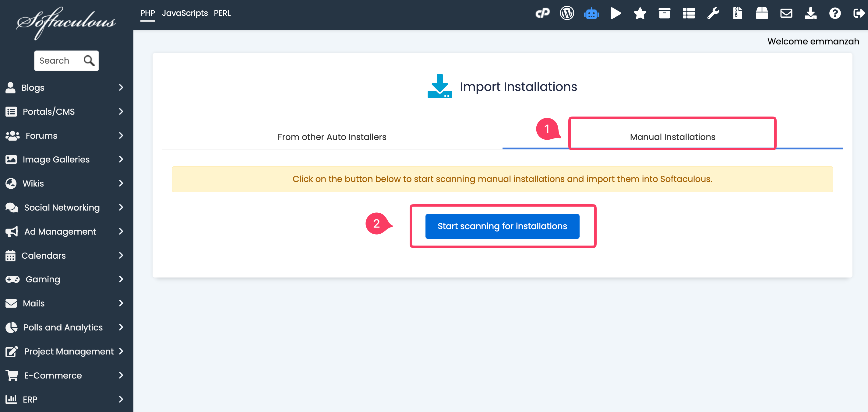Click the Forums group icon

[12, 136]
